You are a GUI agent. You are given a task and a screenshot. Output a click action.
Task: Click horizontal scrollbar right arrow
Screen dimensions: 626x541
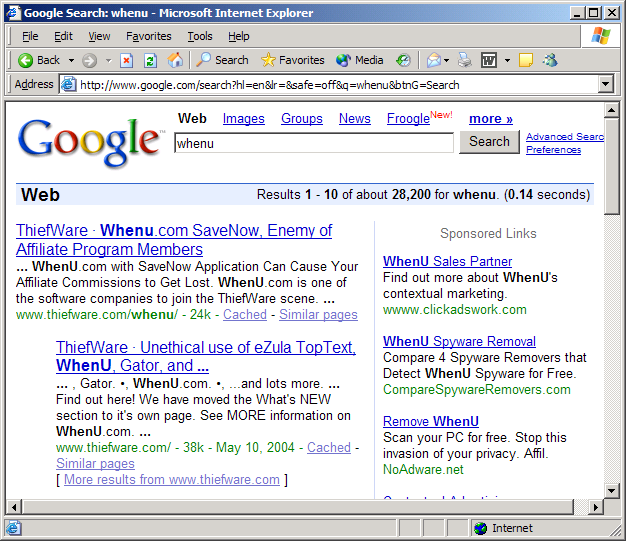[x=596, y=507]
